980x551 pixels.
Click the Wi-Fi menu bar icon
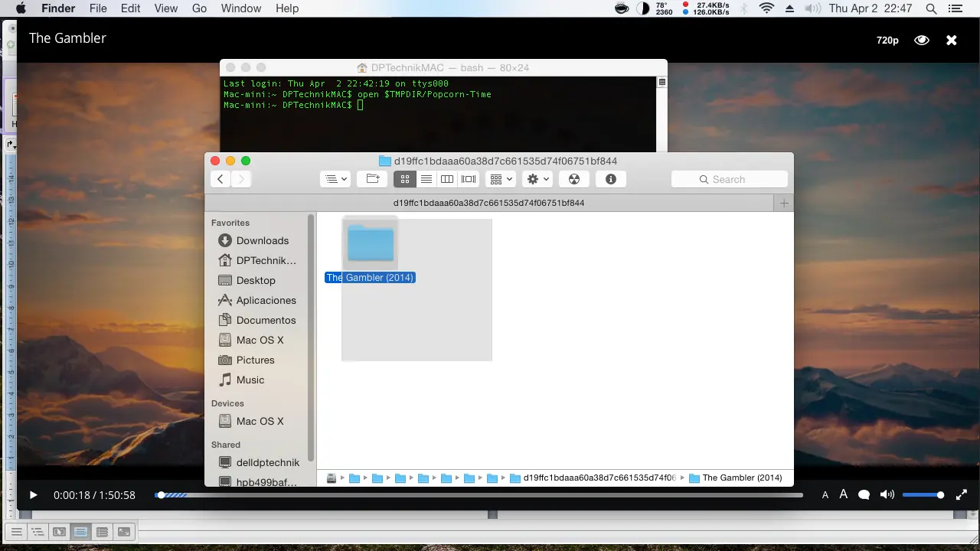[766, 8]
